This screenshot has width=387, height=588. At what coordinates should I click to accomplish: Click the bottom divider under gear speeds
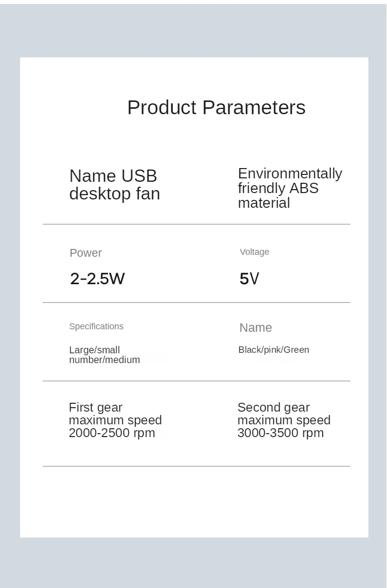(196, 466)
